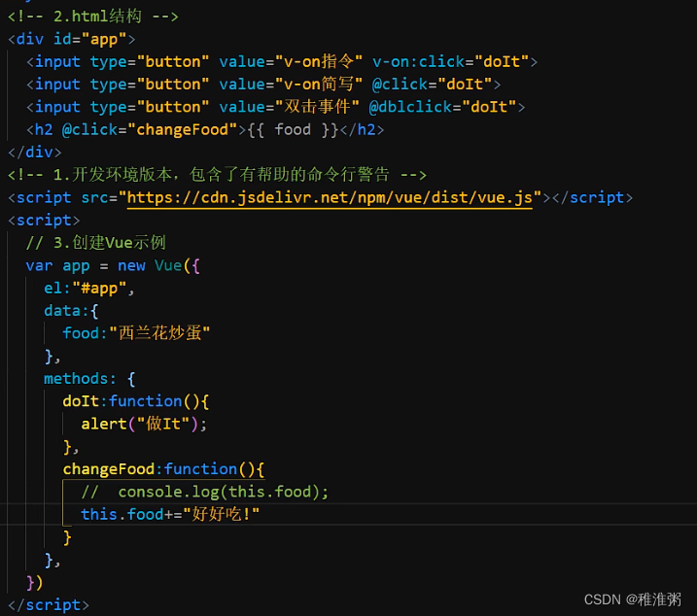This screenshot has width=697, height=616.
Task: Click the id="app" attribute value
Action: coord(104,39)
